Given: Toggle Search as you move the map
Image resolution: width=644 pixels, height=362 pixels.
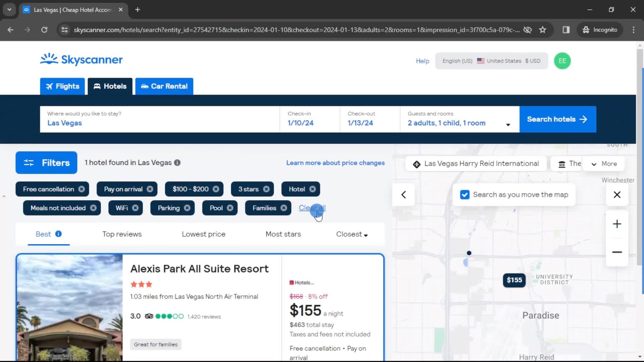Looking at the screenshot, I should point(465,195).
